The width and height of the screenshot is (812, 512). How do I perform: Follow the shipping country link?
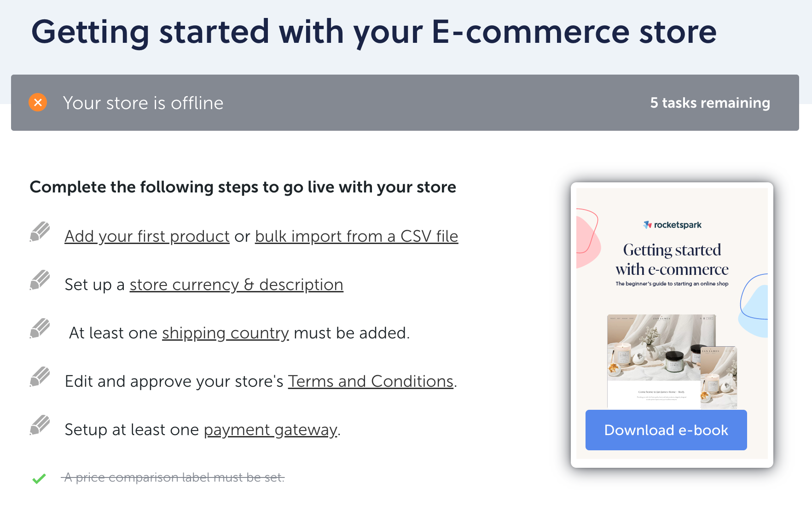[x=226, y=333]
